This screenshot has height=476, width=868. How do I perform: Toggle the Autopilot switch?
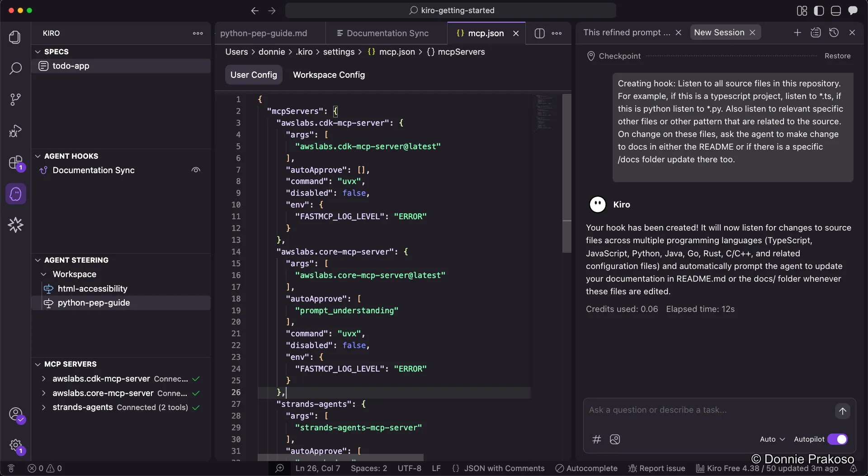coord(837,439)
